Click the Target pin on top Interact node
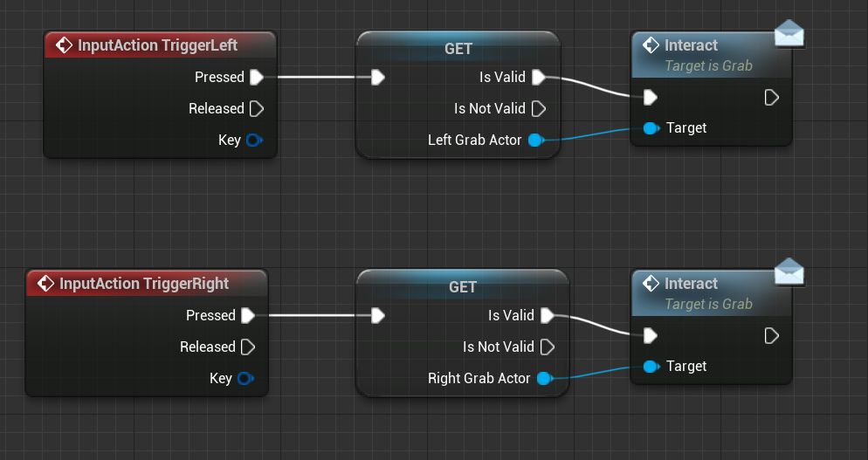Screen dimensions: 868x460 click(x=651, y=128)
